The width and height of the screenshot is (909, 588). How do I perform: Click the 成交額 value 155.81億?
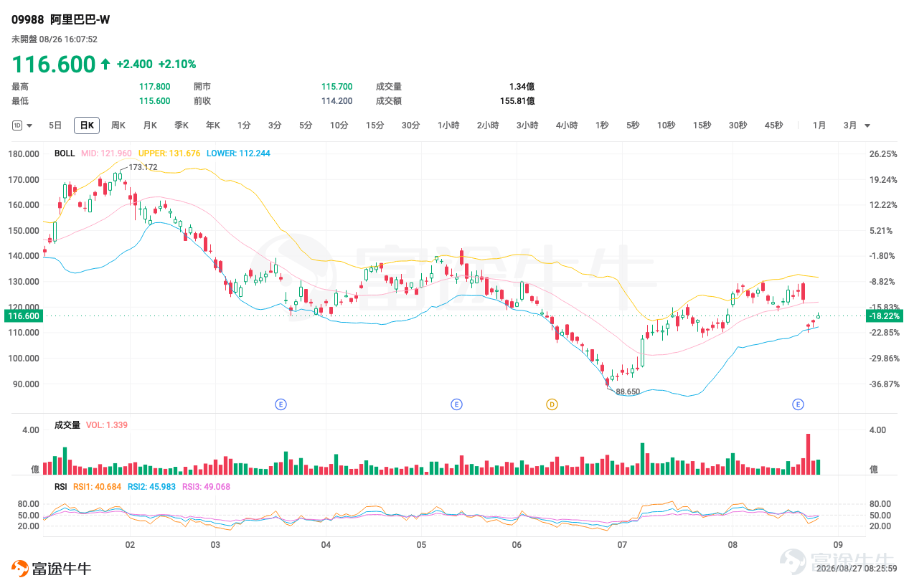point(517,101)
